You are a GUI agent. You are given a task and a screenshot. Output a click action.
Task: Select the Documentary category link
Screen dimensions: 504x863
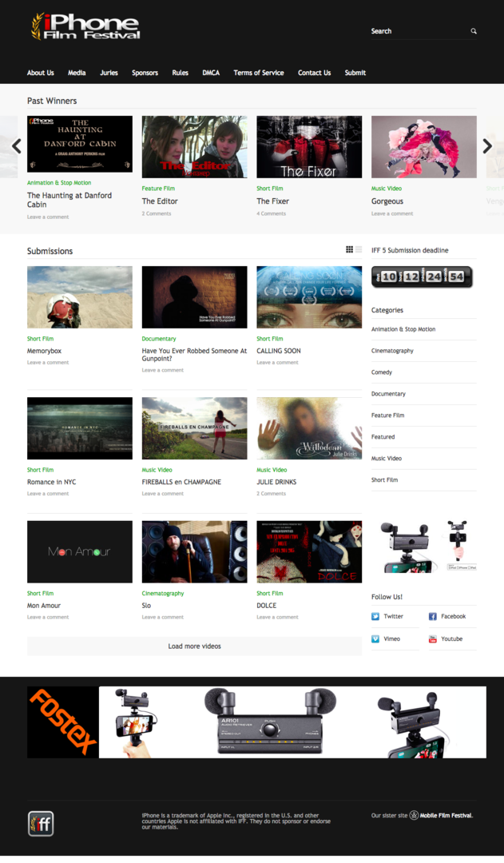(388, 394)
